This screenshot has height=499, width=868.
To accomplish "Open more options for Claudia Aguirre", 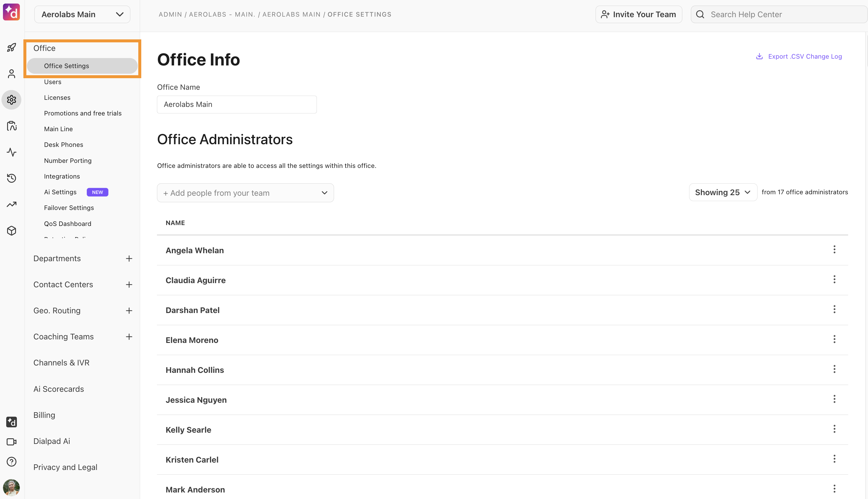I will [x=835, y=279].
